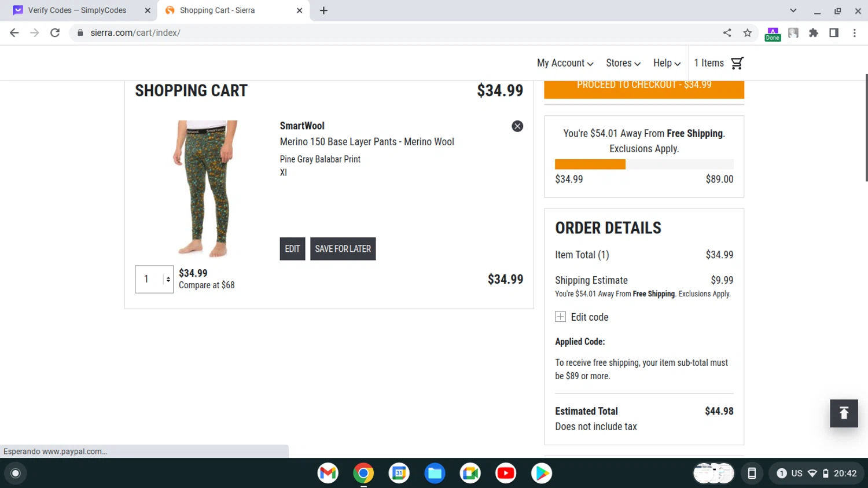Open tab search chevron in title bar
Image resolution: width=868 pixels, height=488 pixels.
(x=793, y=10)
